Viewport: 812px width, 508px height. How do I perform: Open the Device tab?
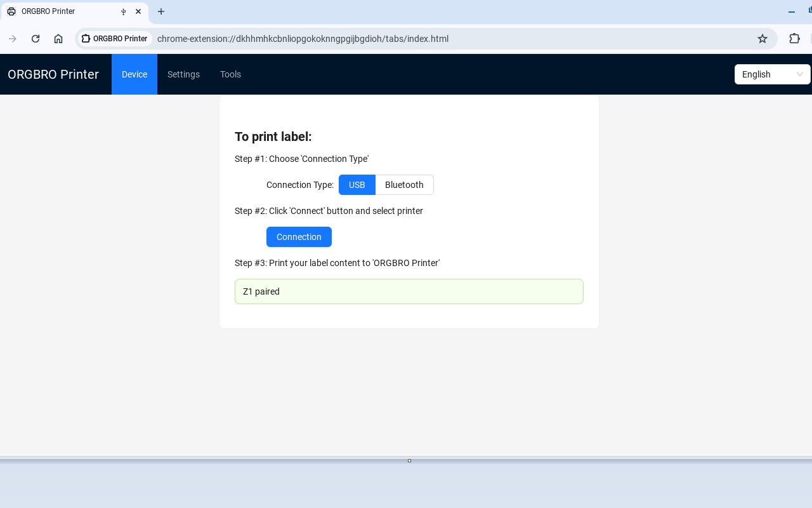(134, 74)
